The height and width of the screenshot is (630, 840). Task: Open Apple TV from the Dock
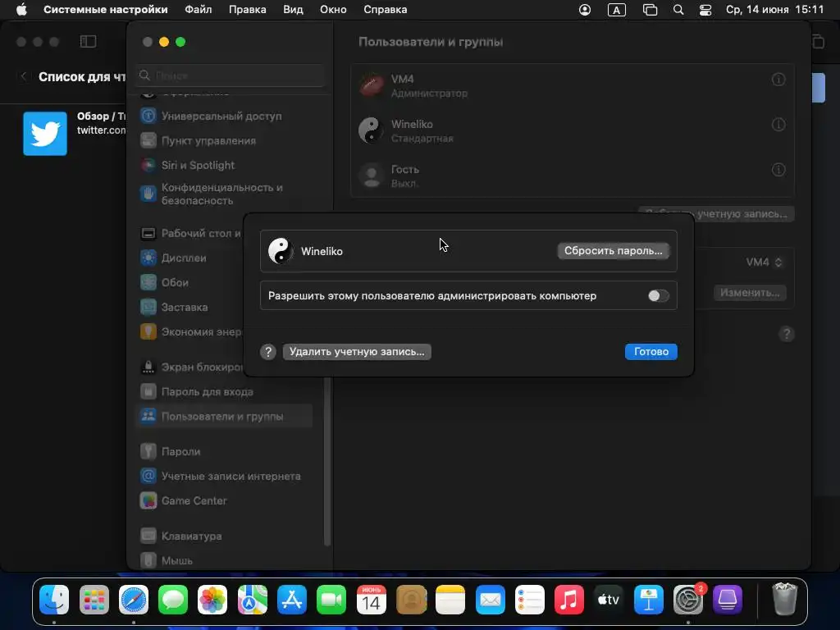pyautogui.click(x=609, y=600)
